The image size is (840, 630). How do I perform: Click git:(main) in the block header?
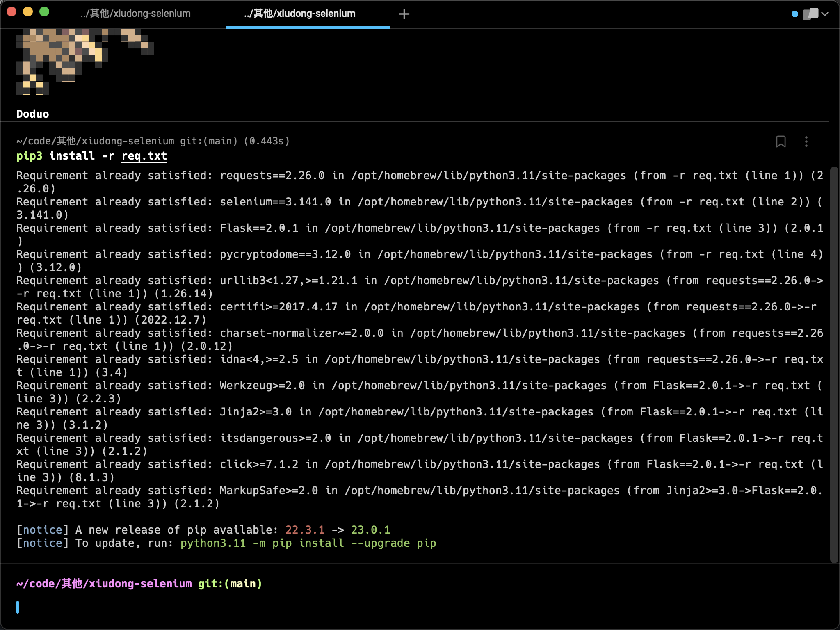click(205, 141)
